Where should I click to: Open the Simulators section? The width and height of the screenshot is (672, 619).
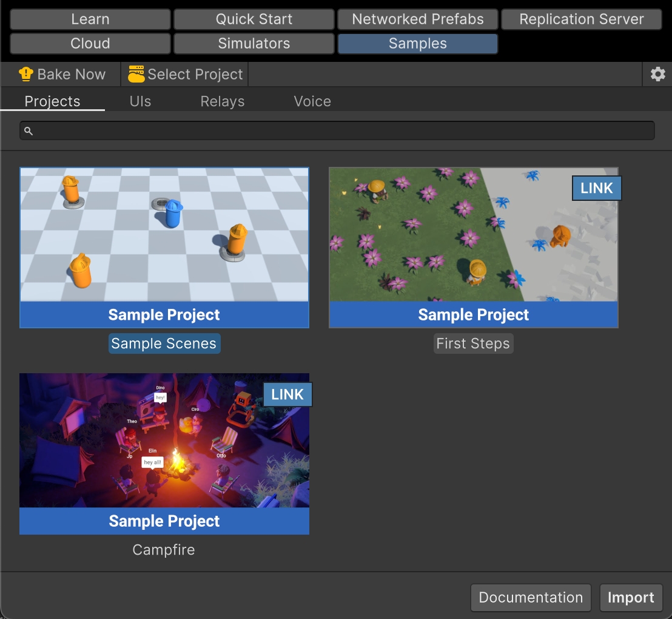tap(254, 44)
